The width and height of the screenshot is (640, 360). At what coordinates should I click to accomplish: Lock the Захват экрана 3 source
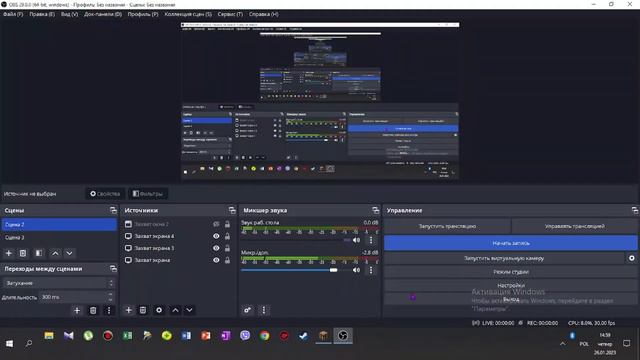[227, 248]
